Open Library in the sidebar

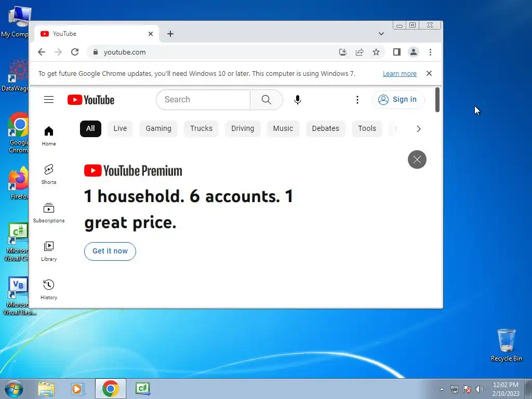49,251
